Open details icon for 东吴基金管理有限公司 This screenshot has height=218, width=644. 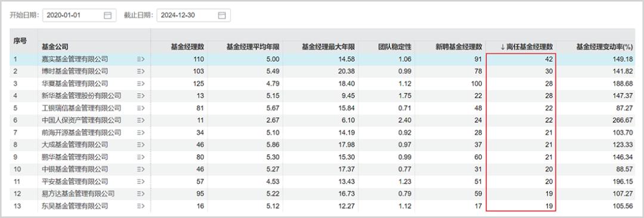click(141, 206)
